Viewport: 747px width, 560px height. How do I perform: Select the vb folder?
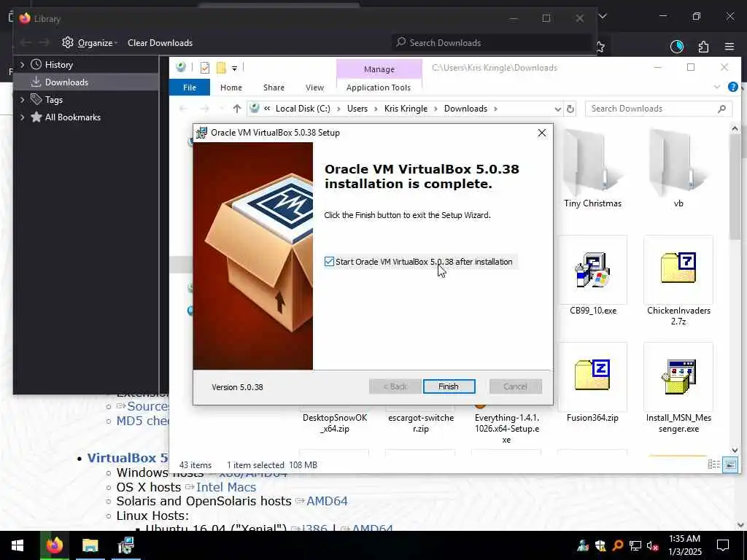tap(678, 169)
